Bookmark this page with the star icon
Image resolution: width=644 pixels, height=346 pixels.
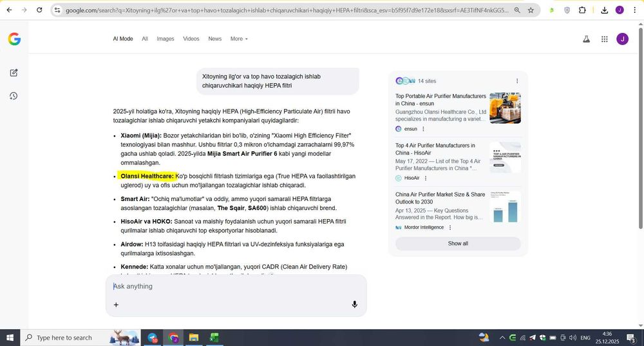coord(531,10)
